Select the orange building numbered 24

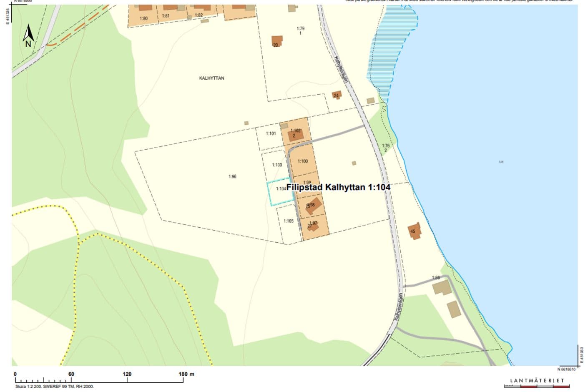[x=337, y=95]
